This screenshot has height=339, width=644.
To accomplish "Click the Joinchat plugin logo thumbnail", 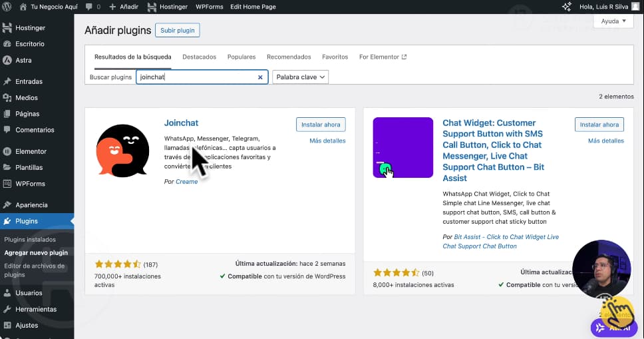I will [x=122, y=151].
